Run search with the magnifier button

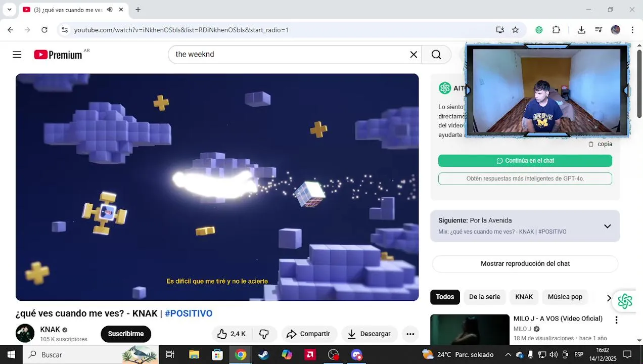(x=436, y=55)
